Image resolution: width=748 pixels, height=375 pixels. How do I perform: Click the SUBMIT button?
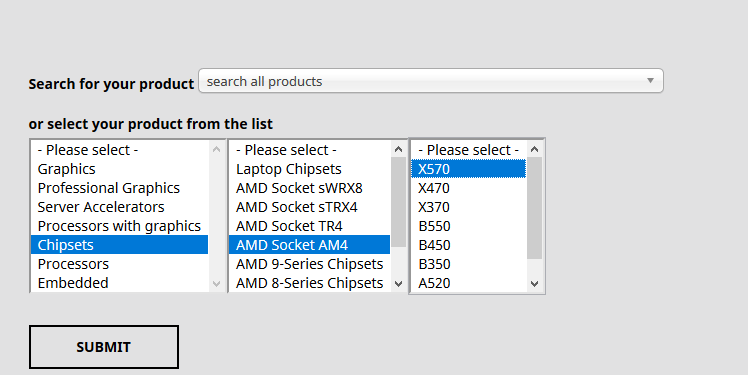(x=104, y=347)
